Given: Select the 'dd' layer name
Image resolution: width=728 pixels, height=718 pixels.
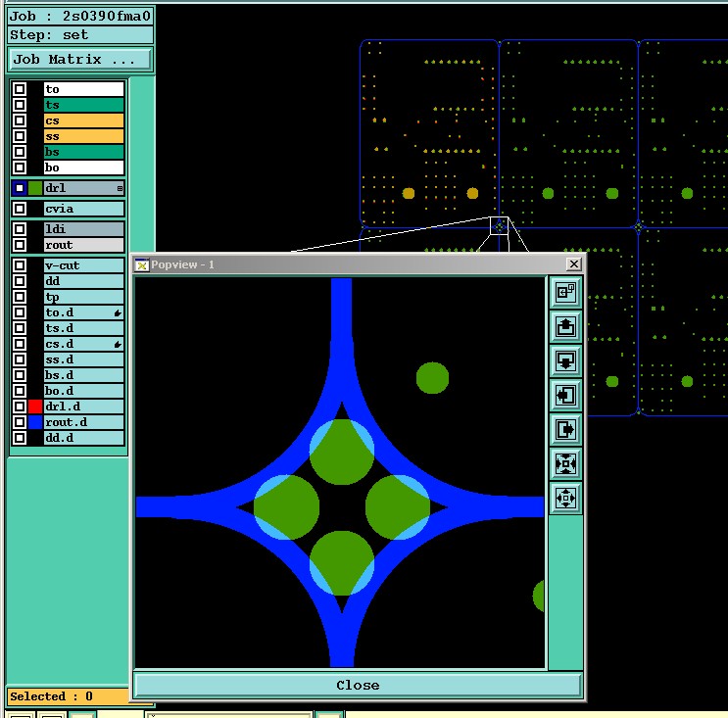Looking at the screenshot, I should click(84, 281).
